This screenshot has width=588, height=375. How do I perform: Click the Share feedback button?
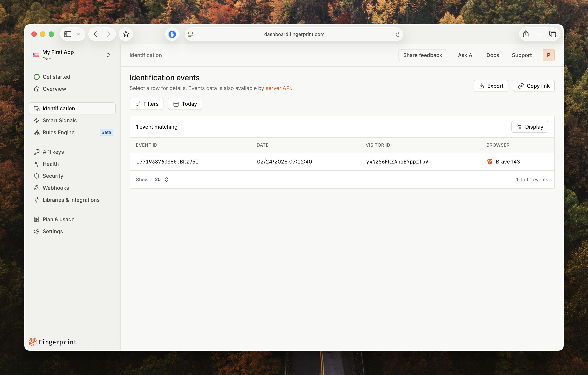pyautogui.click(x=423, y=55)
